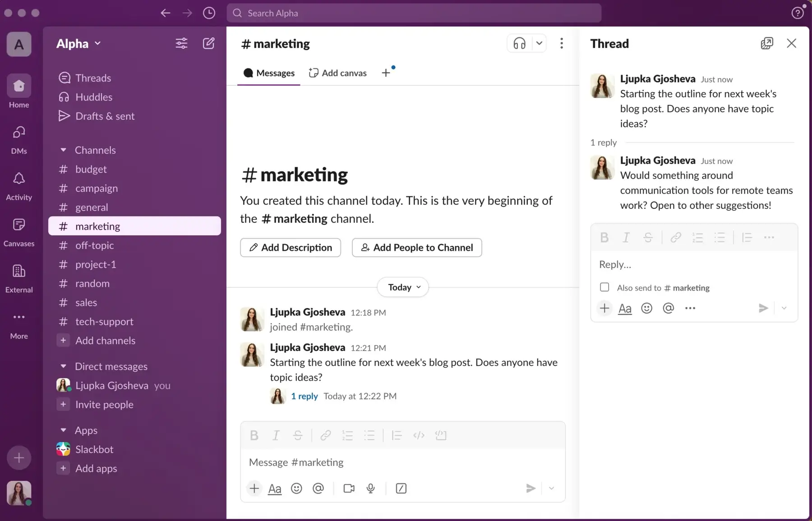Viewport: 812px width, 521px height.
Task: Open #marketing channel header details
Action: point(276,44)
